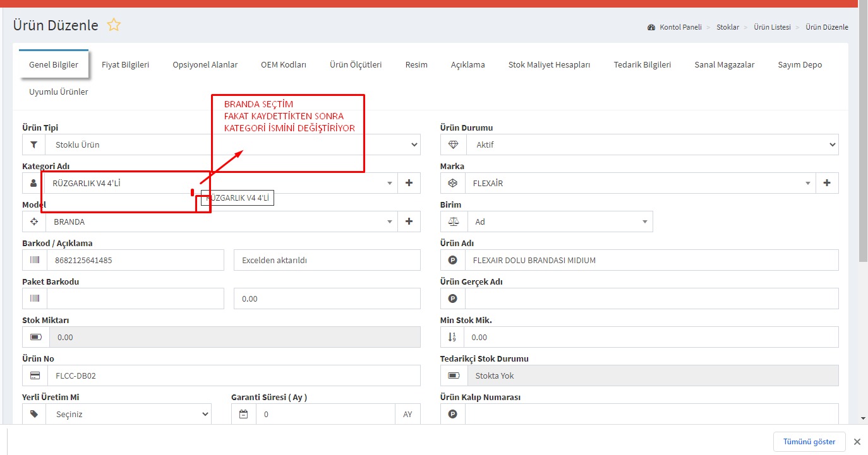The width and height of the screenshot is (868, 455).
Task: Open the Birim unit dropdown
Action: click(559, 222)
